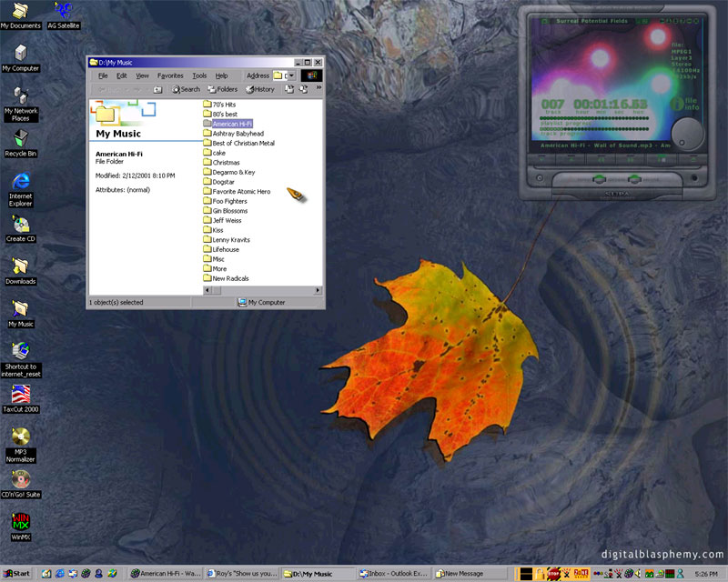Open the Start menu
Screen dimensions: 728x582
click(x=17, y=574)
